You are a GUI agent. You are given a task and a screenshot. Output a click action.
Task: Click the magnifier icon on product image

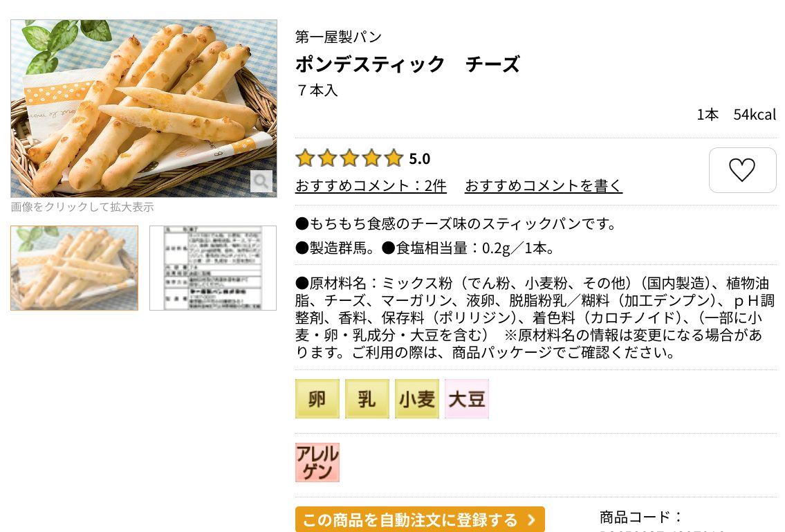(261, 181)
